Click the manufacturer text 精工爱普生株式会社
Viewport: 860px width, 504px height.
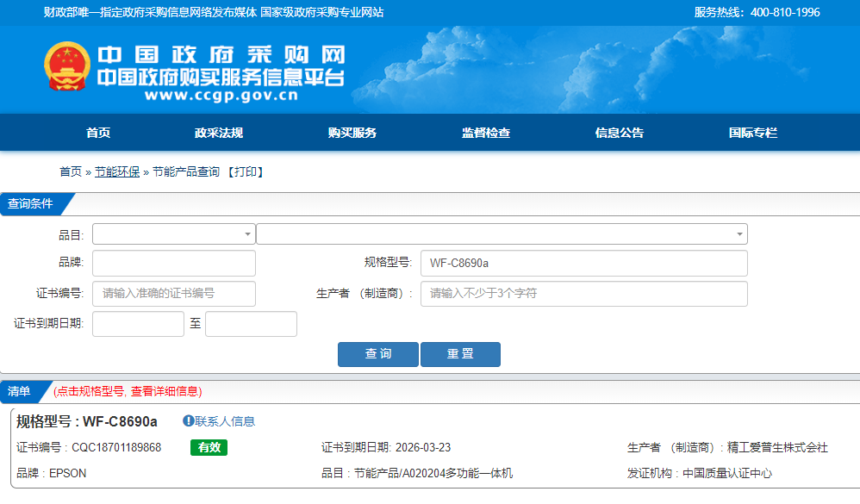point(777,447)
